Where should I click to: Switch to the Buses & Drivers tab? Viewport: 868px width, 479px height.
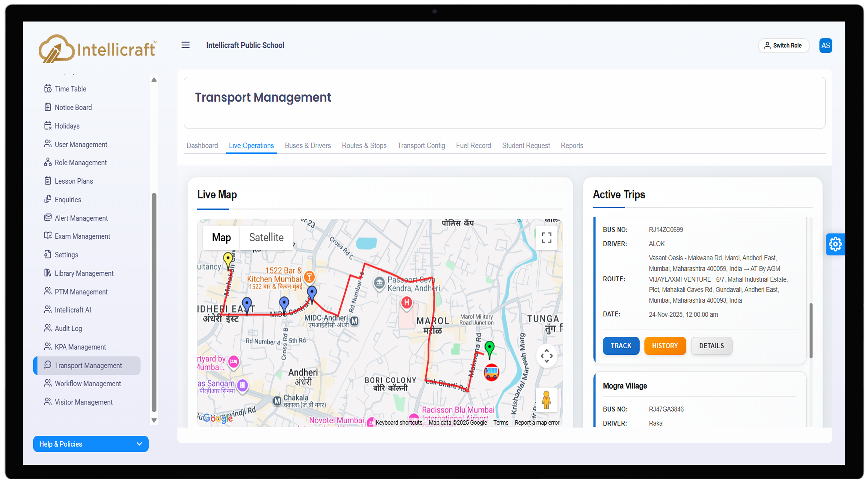308,145
